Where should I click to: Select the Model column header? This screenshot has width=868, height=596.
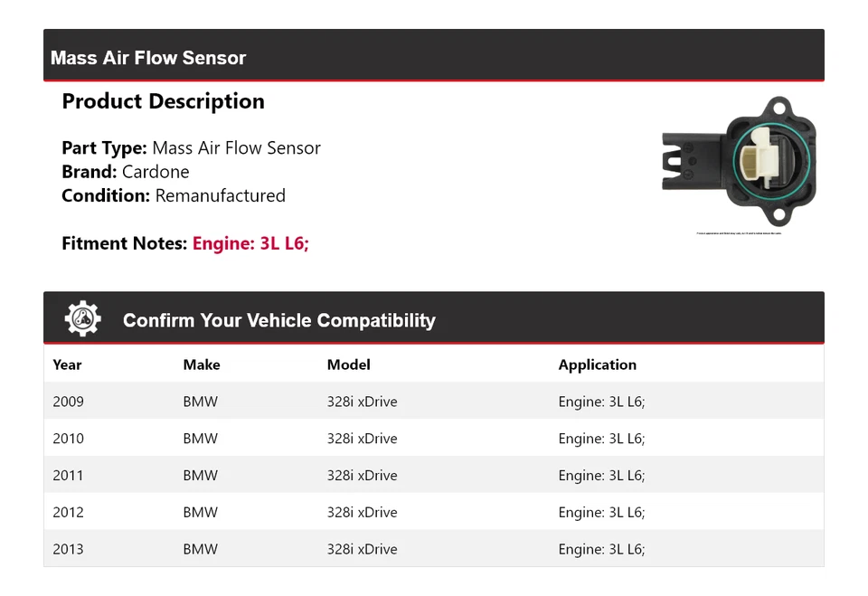click(x=349, y=365)
